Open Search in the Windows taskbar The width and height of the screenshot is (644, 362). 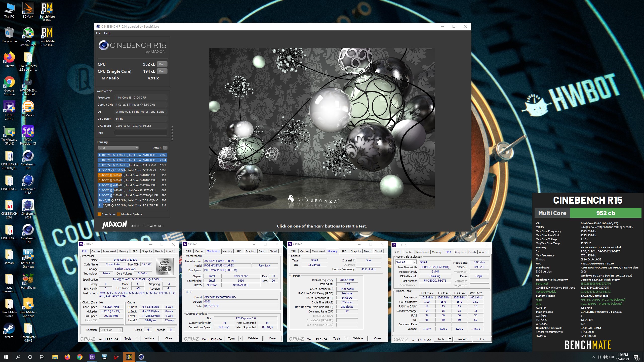point(18,357)
